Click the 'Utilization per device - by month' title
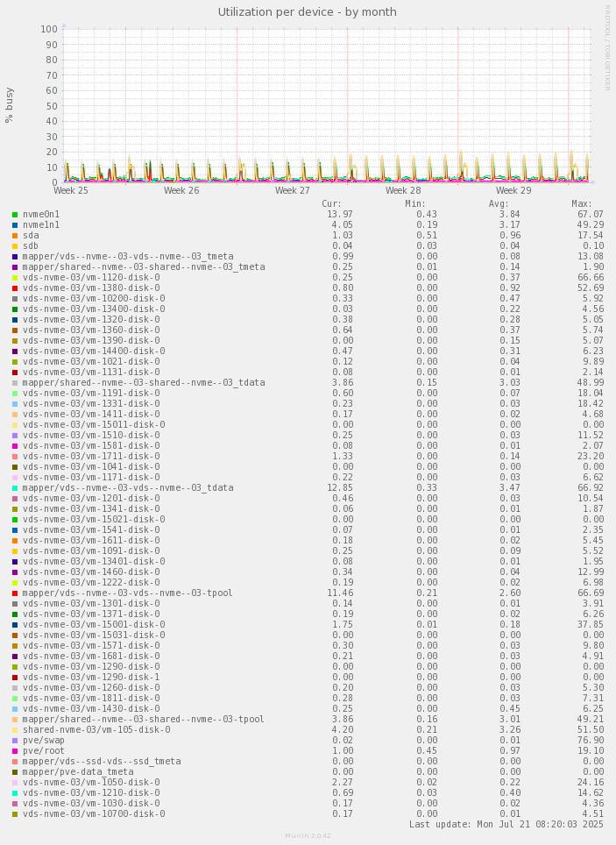The width and height of the screenshot is (616, 845). [x=308, y=12]
